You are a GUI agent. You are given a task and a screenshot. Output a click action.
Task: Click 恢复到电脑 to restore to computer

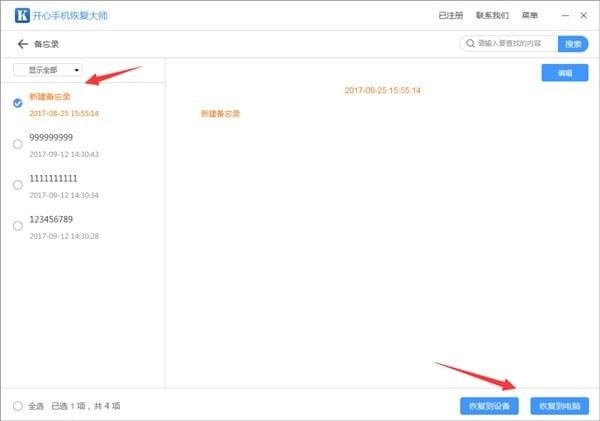coord(560,406)
